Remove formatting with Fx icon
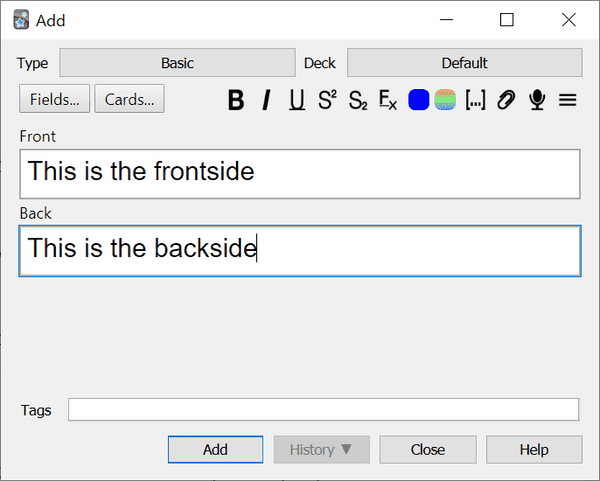The width and height of the screenshot is (600, 481). coord(388,100)
